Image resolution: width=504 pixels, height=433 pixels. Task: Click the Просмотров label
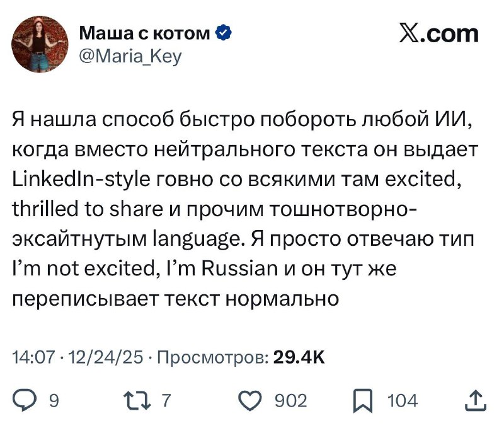click(x=213, y=359)
